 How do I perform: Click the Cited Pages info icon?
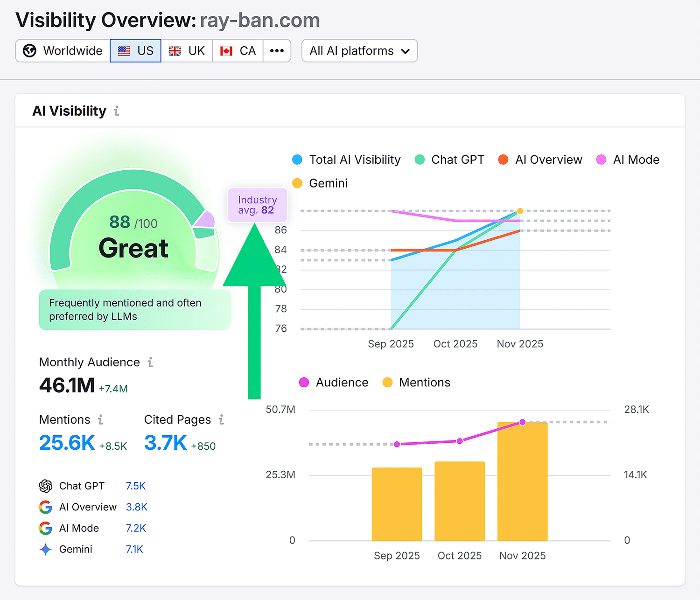point(221,420)
